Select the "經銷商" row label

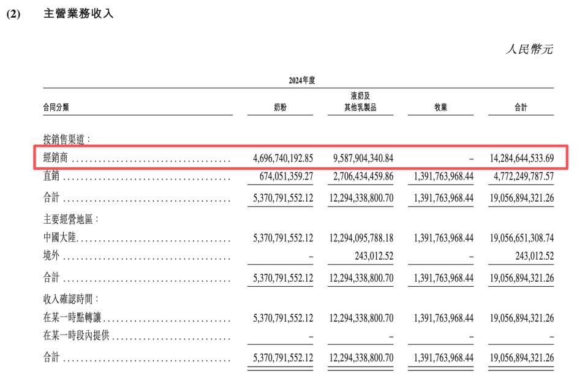(x=56, y=158)
